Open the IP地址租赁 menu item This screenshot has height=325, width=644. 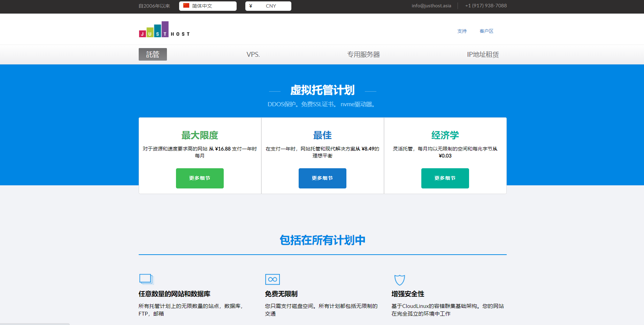[483, 54]
